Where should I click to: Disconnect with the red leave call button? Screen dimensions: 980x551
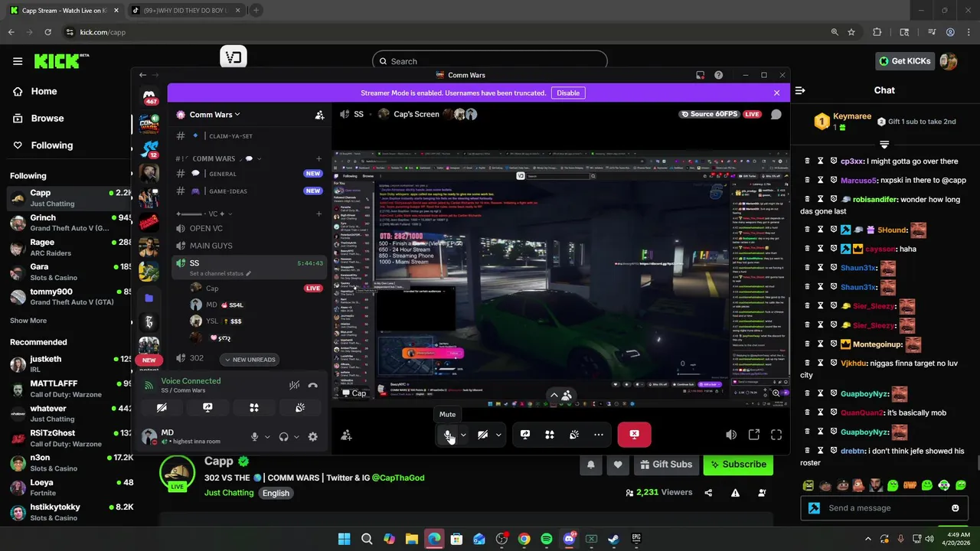[x=634, y=435]
